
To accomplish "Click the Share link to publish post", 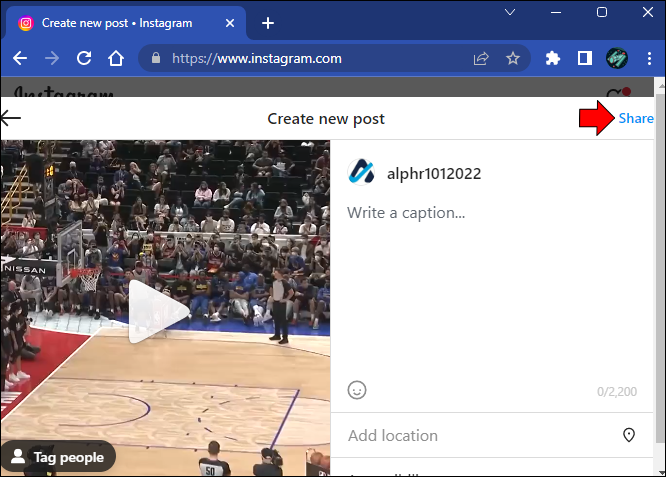I will [x=635, y=119].
